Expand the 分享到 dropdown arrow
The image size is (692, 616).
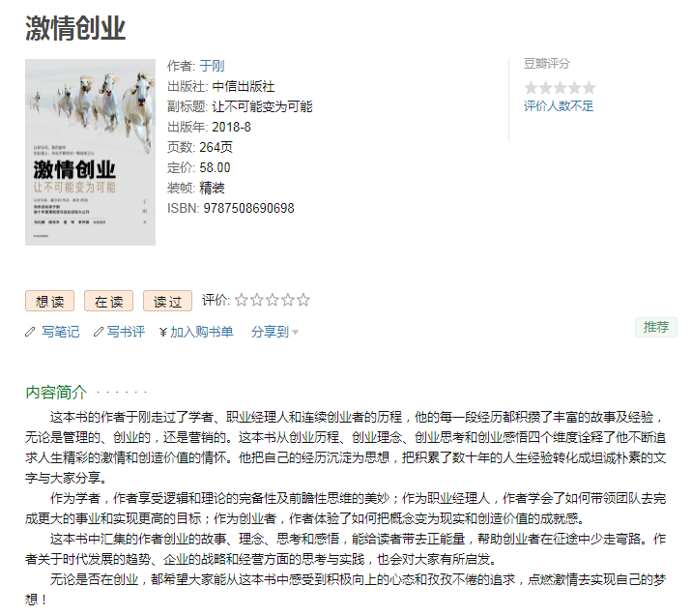coord(295,332)
